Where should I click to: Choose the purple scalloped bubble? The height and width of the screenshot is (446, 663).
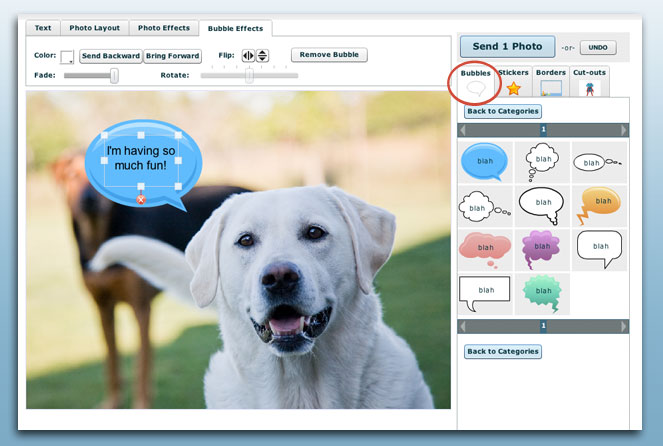click(542, 250)
